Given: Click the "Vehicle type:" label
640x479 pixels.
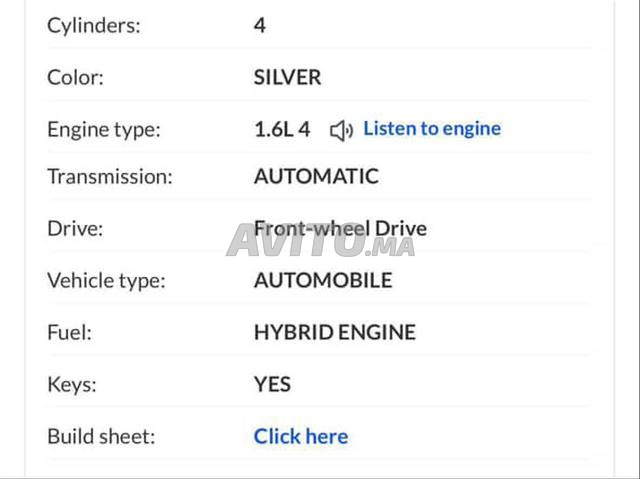Looking at the screenshot, I should click(105, 280).
